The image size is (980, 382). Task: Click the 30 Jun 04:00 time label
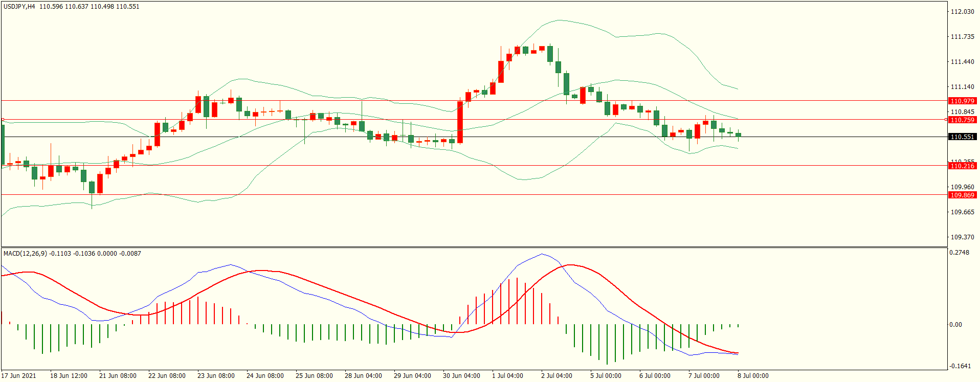[461, 376]
